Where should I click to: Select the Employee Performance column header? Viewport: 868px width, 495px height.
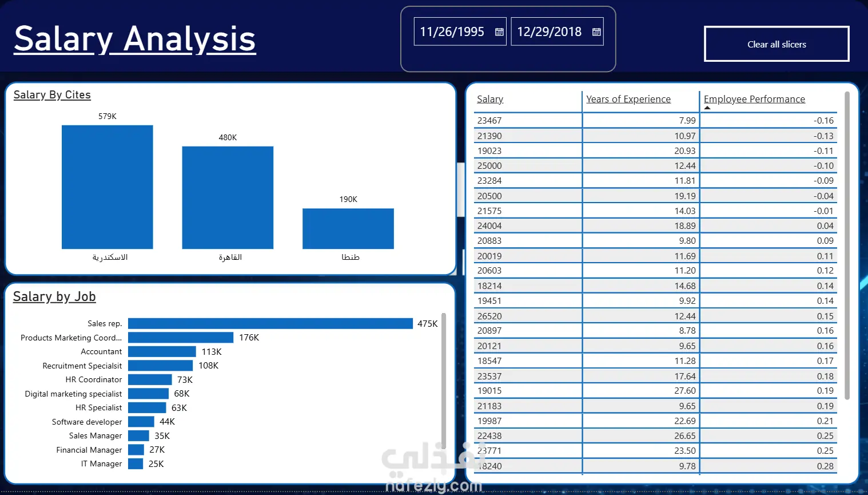tap(754, 99)
